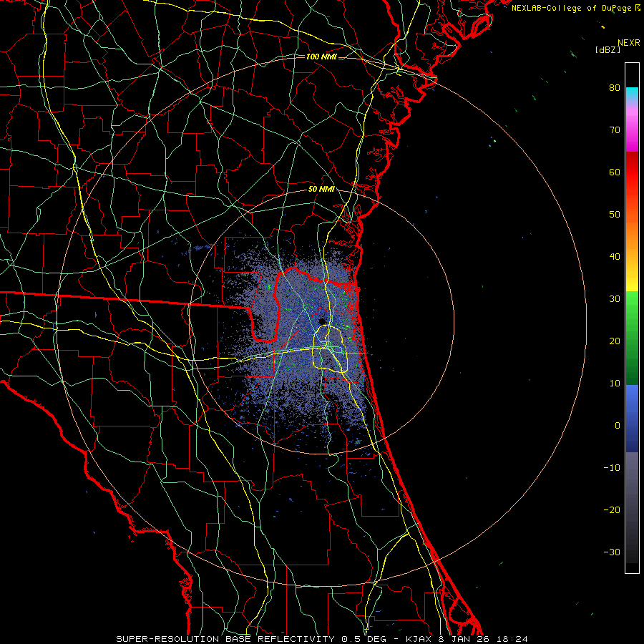The height and width of the screenshot is (644, 644).
Task: Click the "NEXR" label above the scale
Action: coord(628,43)
